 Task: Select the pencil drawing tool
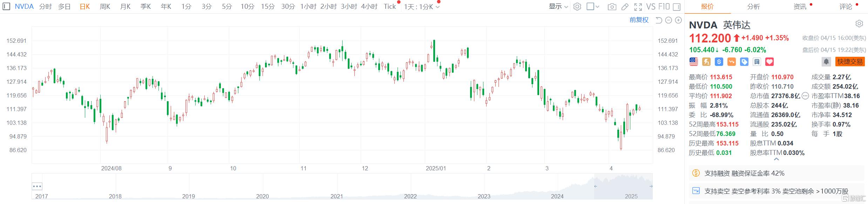625,7
